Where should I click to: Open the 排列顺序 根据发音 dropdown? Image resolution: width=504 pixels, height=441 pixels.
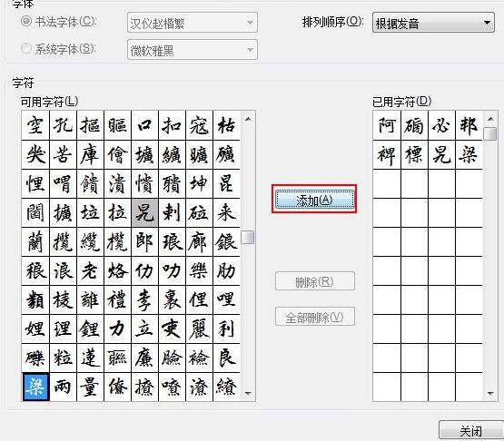(x=433, y=23)
